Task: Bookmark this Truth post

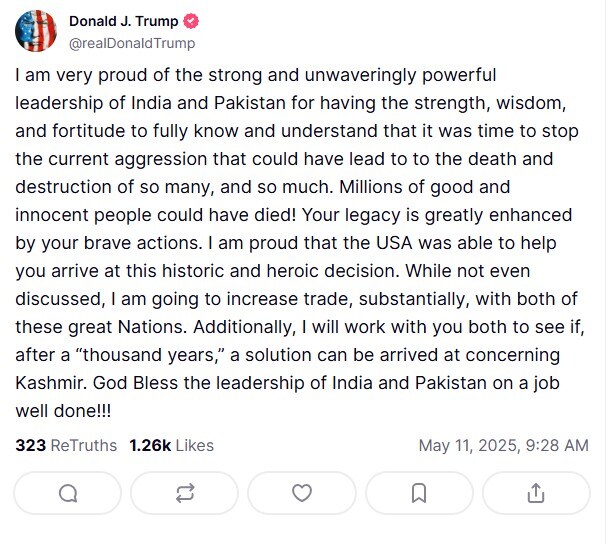Action: click(419, 493)
